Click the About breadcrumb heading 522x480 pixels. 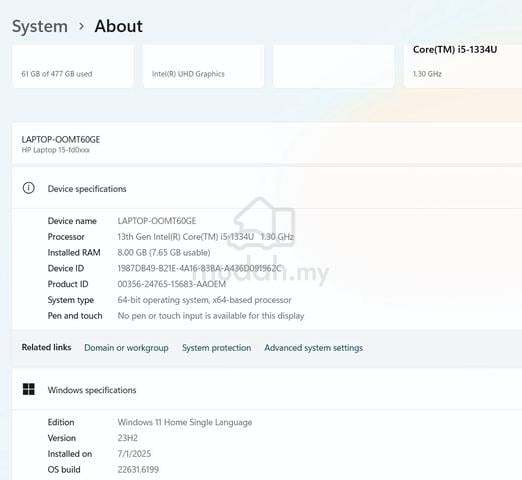[119, 26]
